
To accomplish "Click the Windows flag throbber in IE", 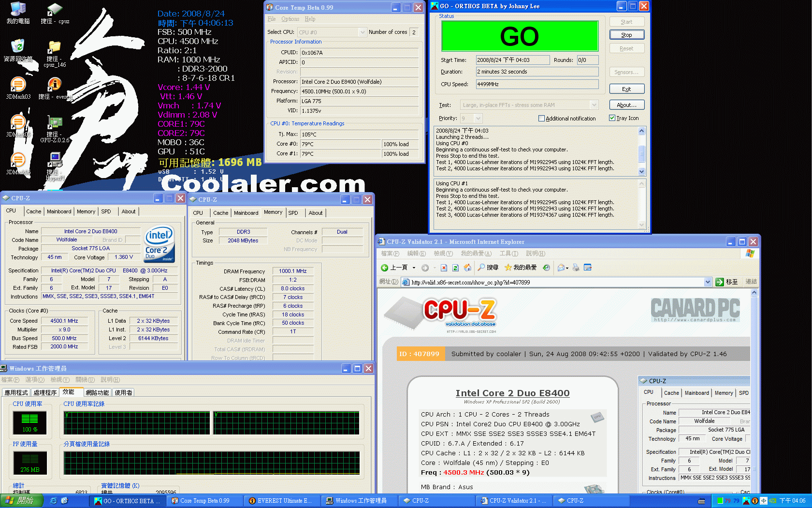I will point(750,254).
